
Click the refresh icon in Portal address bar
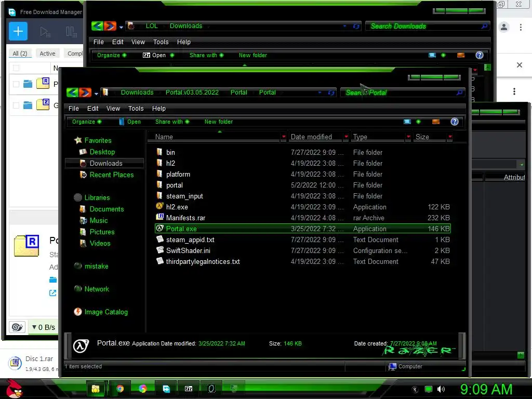click(331, 92)
